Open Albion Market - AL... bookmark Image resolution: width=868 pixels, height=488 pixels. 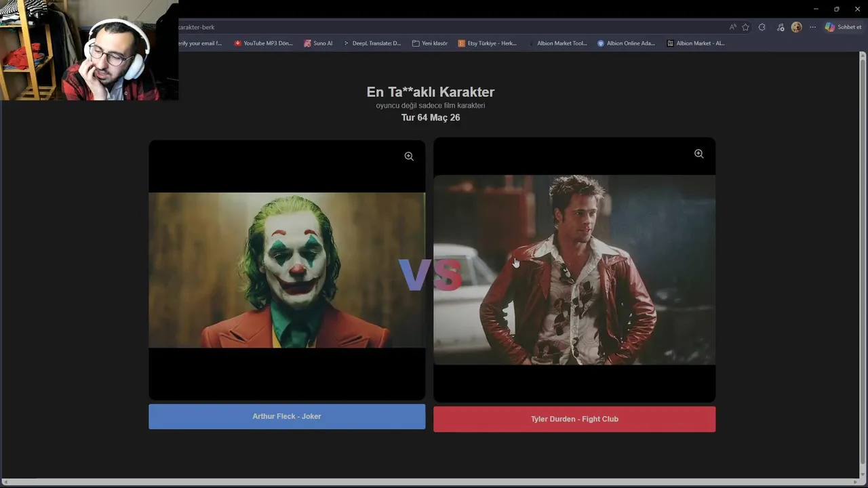pos(696,43)
